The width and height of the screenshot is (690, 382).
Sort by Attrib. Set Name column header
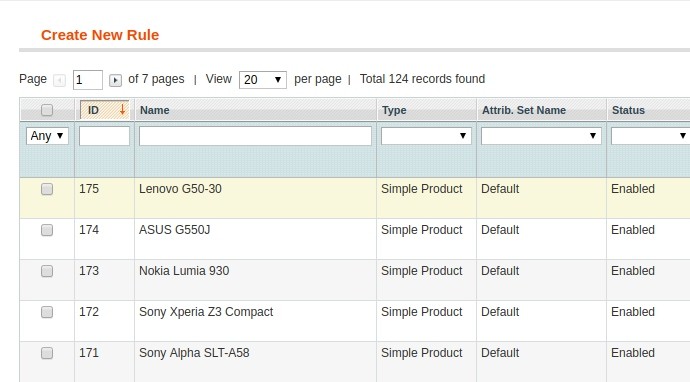(524, 110)
